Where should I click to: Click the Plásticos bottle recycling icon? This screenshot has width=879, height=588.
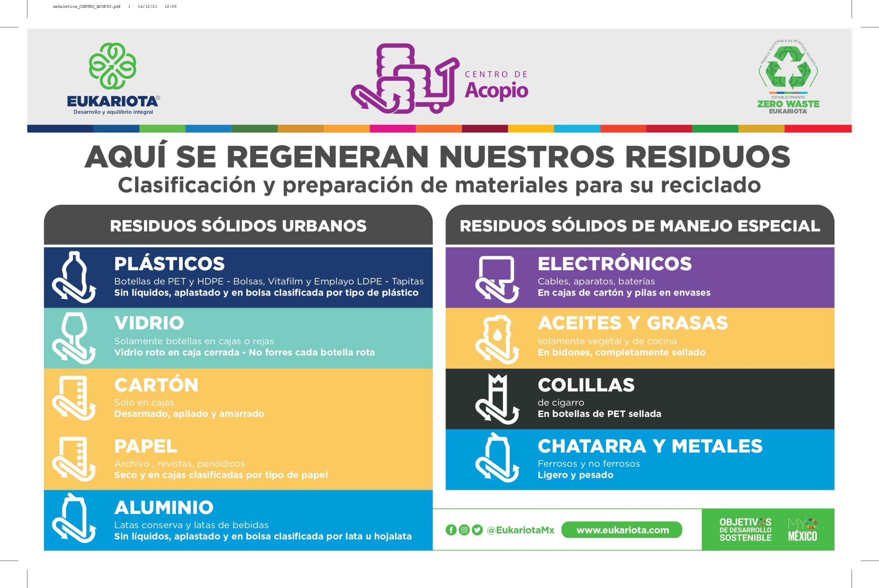74,277
